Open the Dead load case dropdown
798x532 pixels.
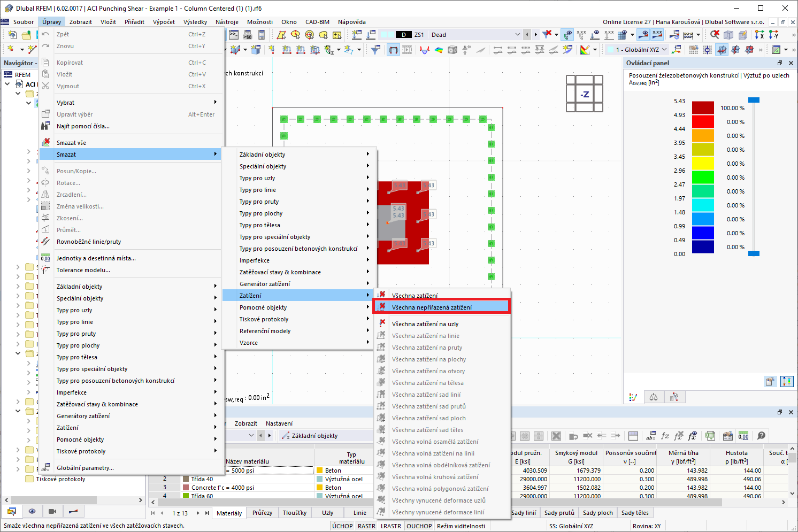click(517, 35)
